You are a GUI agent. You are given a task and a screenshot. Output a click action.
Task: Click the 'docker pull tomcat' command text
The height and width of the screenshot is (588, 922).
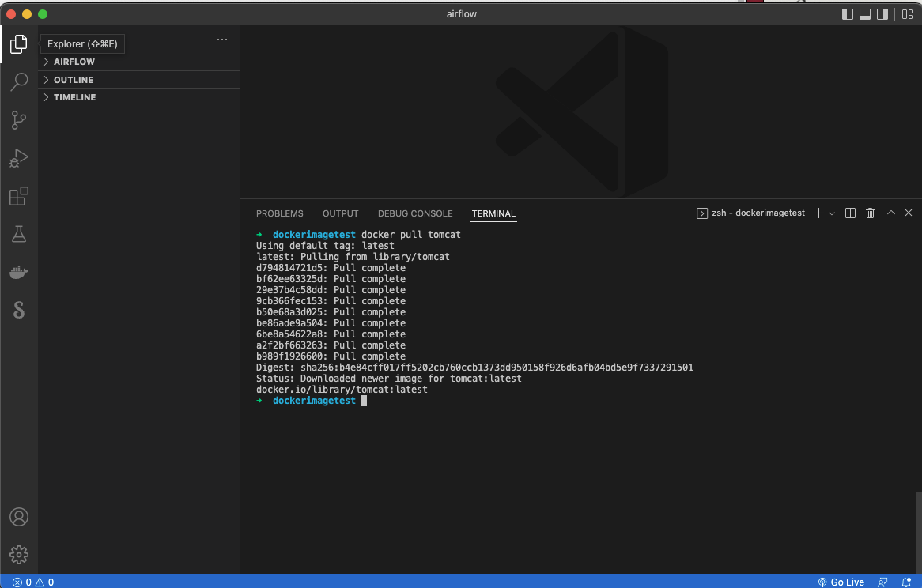[x=411, y=235]
